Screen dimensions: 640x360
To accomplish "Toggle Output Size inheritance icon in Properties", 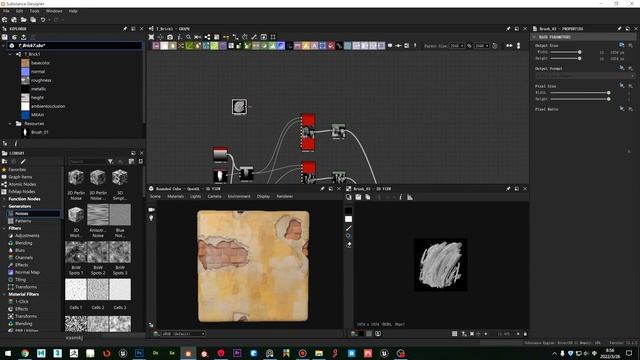I will (x=621, y=45).
